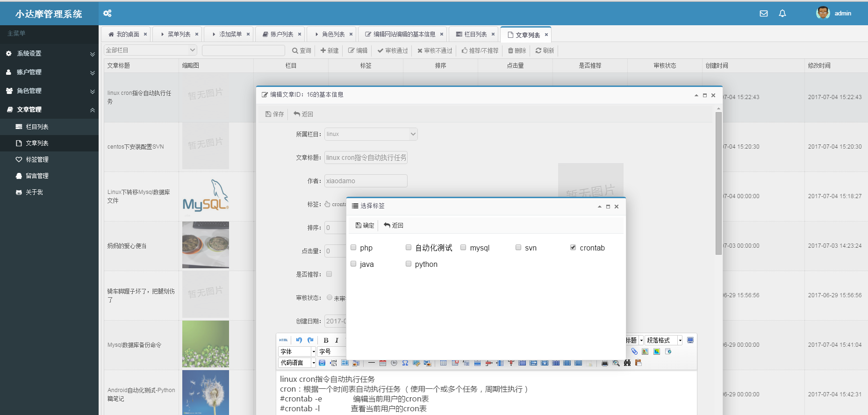868x415 pixels.
Task: Insert an attachment with the paperclip icon
Action: click(634, 351)
